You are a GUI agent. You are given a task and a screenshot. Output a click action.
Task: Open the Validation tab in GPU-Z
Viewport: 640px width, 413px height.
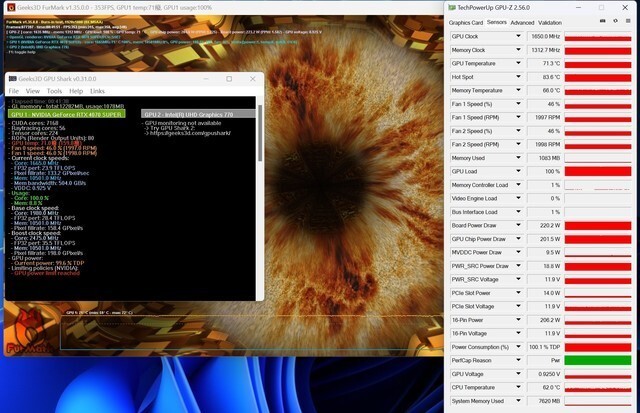pos(550,22)
